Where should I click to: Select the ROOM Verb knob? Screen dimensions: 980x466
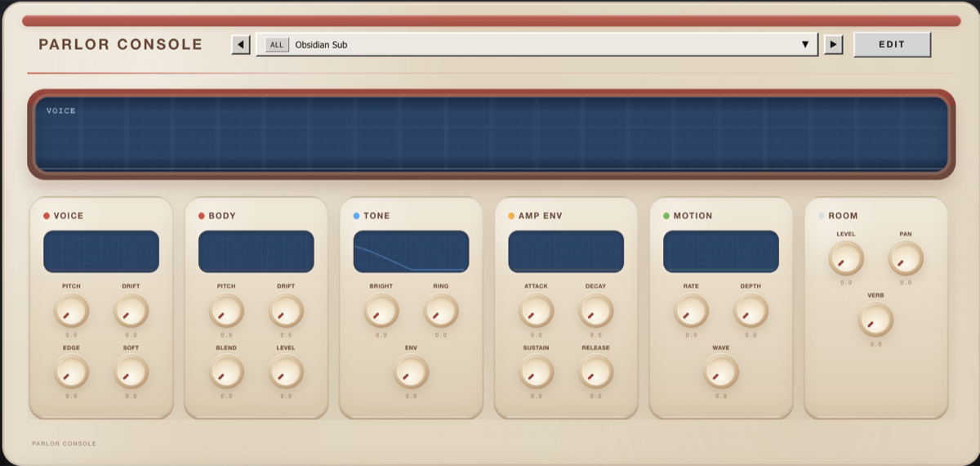coord(875,320)
